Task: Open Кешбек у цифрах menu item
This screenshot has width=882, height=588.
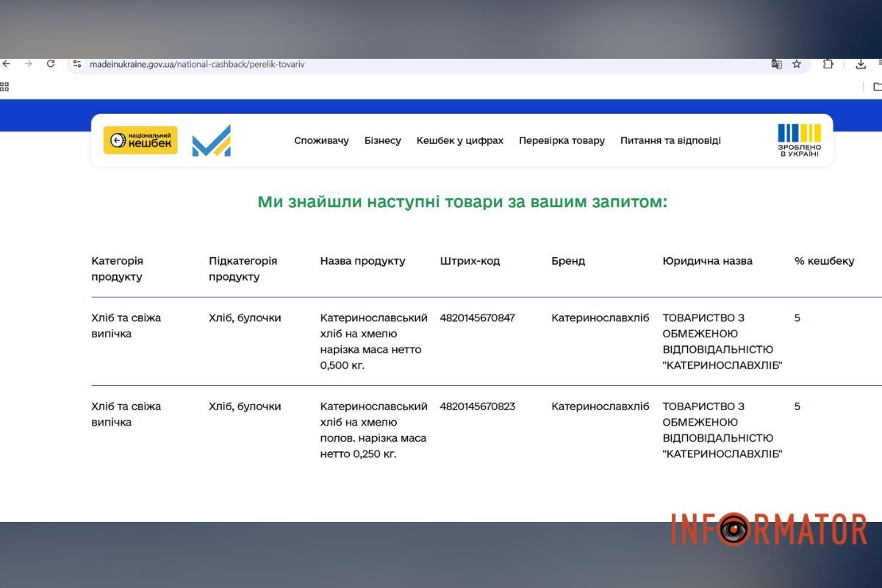Action: click(460, 140)
